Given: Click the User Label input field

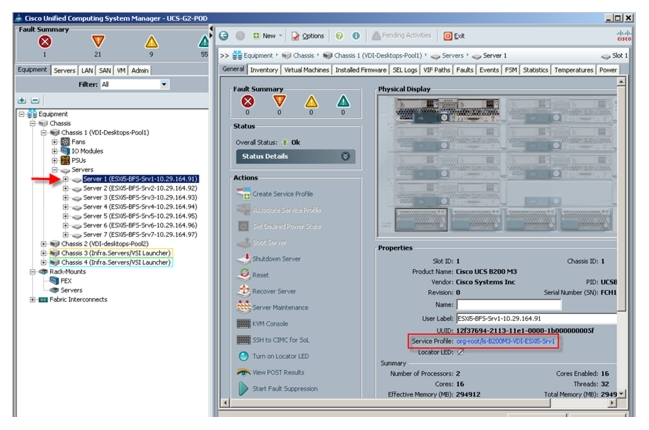Looking at the screenshot, I should [x=536, y=319].
